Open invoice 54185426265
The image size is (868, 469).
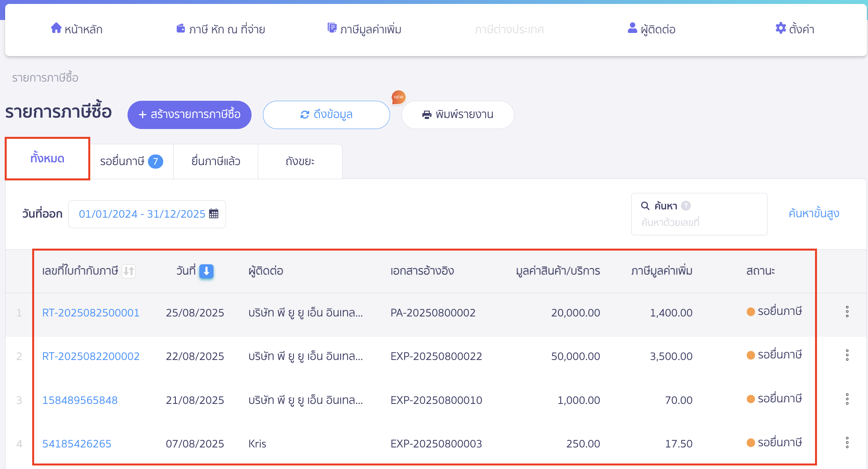[x=77, y=444]
